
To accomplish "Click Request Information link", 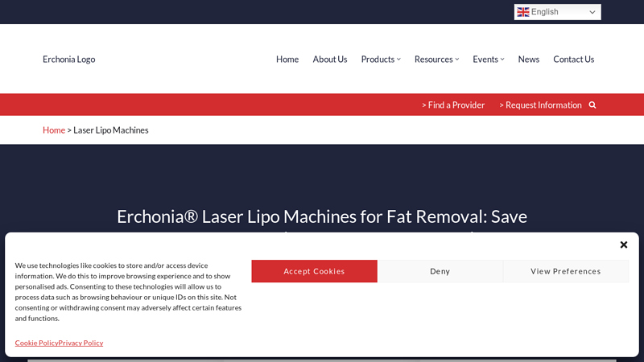I will 540,105.
